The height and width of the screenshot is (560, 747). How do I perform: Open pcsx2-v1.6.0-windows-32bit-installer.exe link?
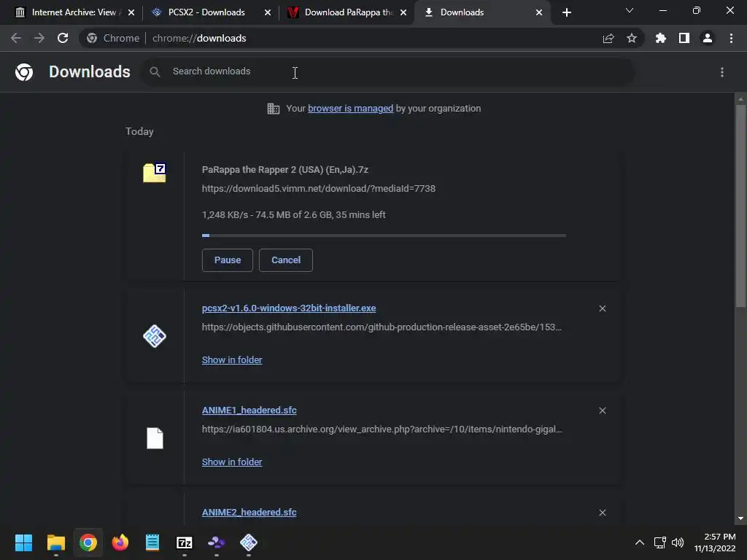point(289,308)
